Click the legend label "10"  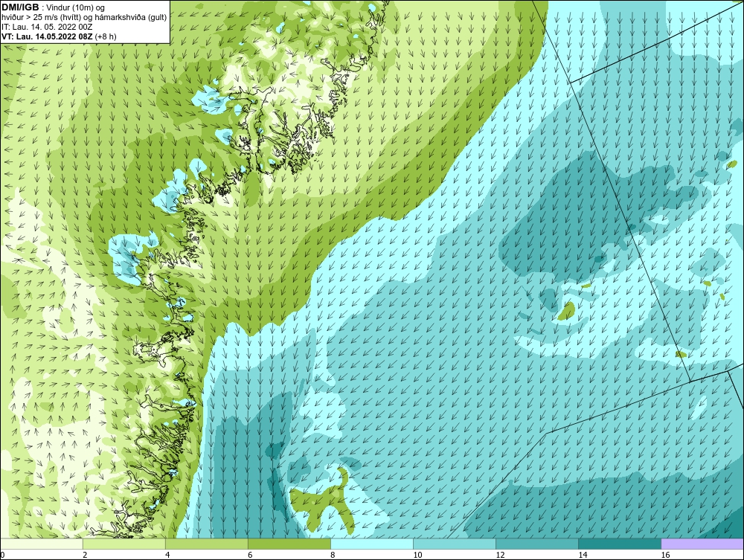pos(417,555)
